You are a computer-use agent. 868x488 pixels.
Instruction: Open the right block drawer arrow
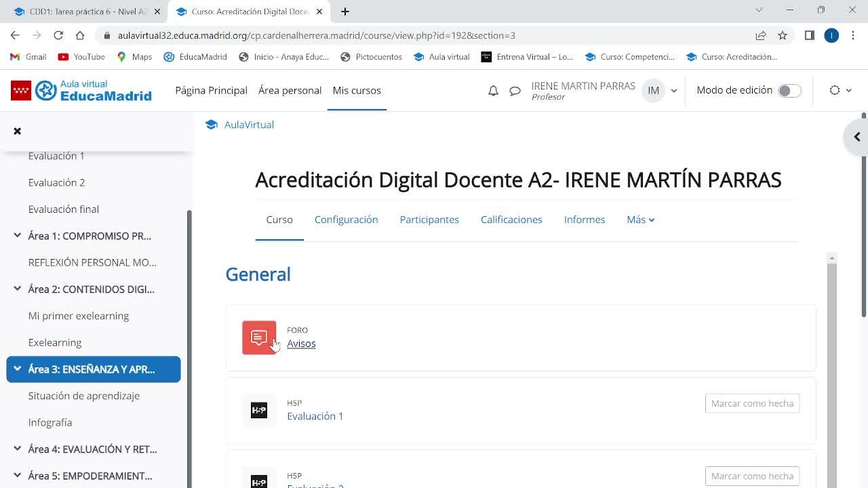click(856, 137)
